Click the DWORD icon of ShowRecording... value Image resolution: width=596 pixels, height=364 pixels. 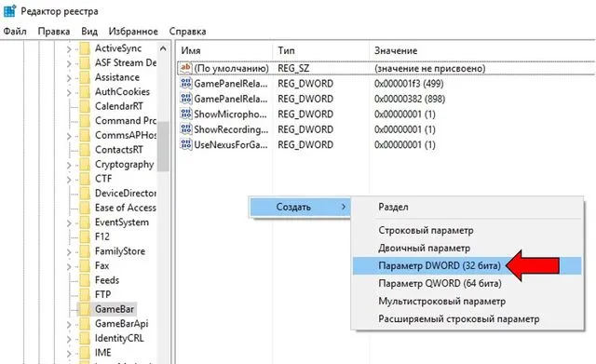point(186,129)
